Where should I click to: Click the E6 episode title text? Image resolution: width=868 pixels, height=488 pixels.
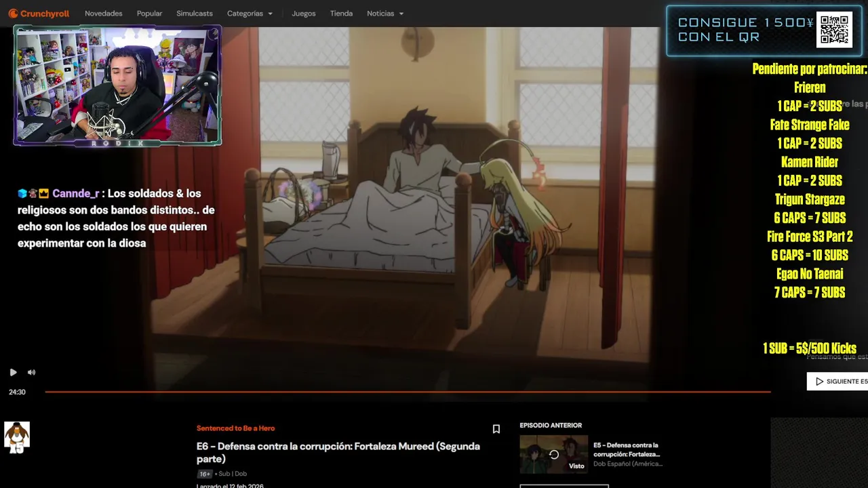[x=338, y=453]
